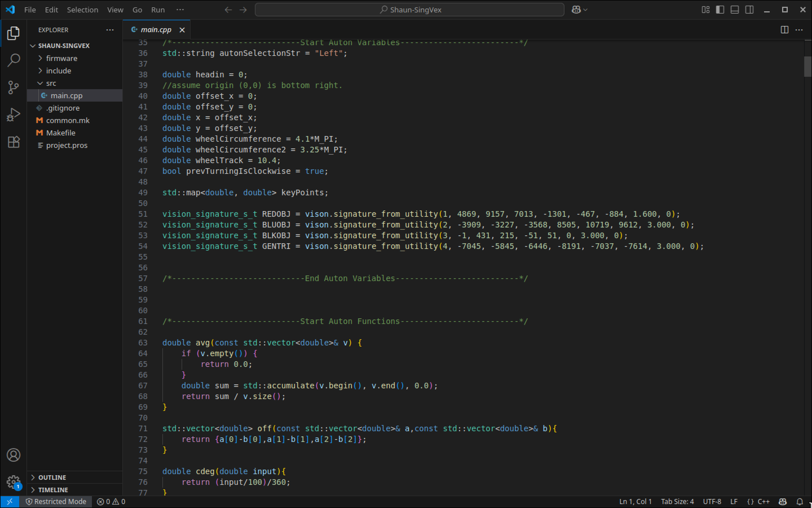The width and height of the screenshot is (812, 508).
Task: Open the project.pros file
Action: pyautogui.click(x=74, y=145)
